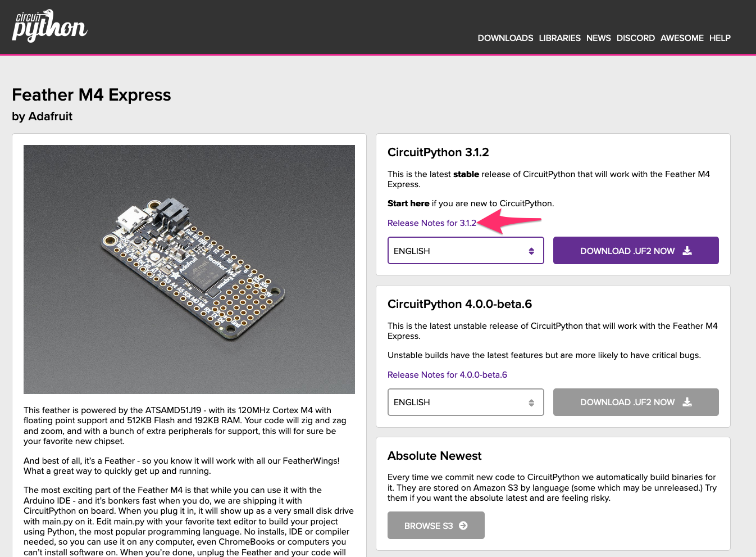Click the arrow icon on BROWSE S3
The height and width of the screenshot is (557, 756).
[x=463, y=526]
